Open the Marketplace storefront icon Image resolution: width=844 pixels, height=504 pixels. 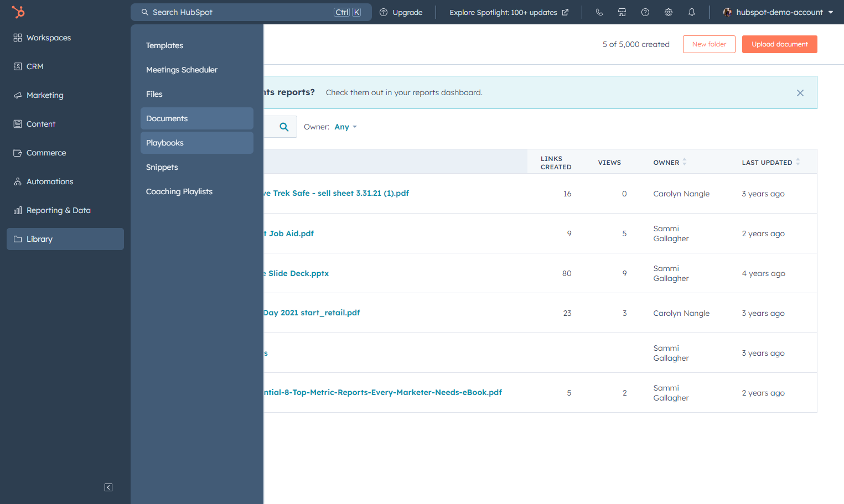pyautogui.click(x=622, y=12)
